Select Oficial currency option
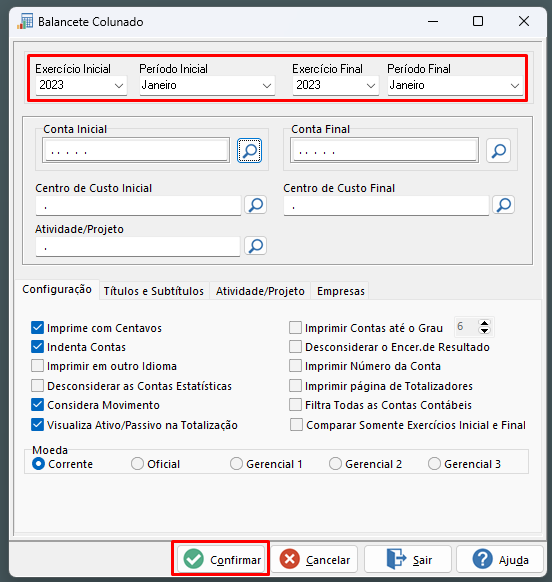 tap(137, 464)
